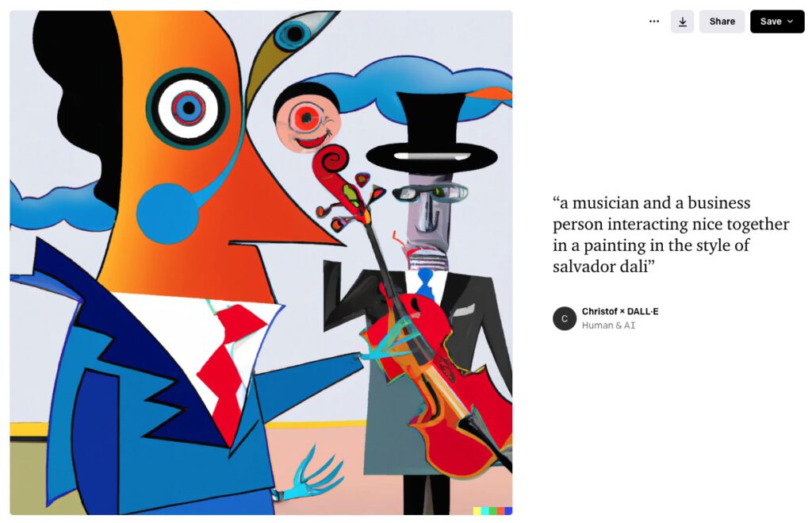Click the green square of DALL·E signature
The width and height of the screenshot is (812, 523).
[492, 510]
